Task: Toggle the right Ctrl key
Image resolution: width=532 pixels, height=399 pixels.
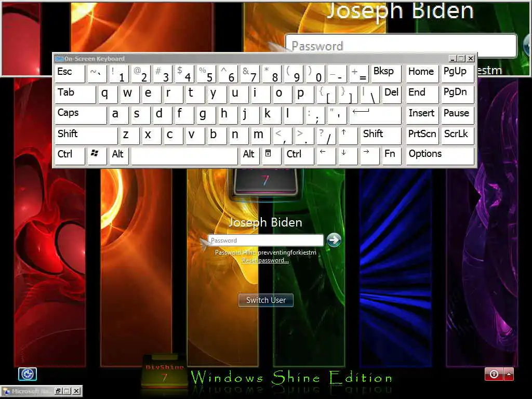Action: [x=299, y=155]
